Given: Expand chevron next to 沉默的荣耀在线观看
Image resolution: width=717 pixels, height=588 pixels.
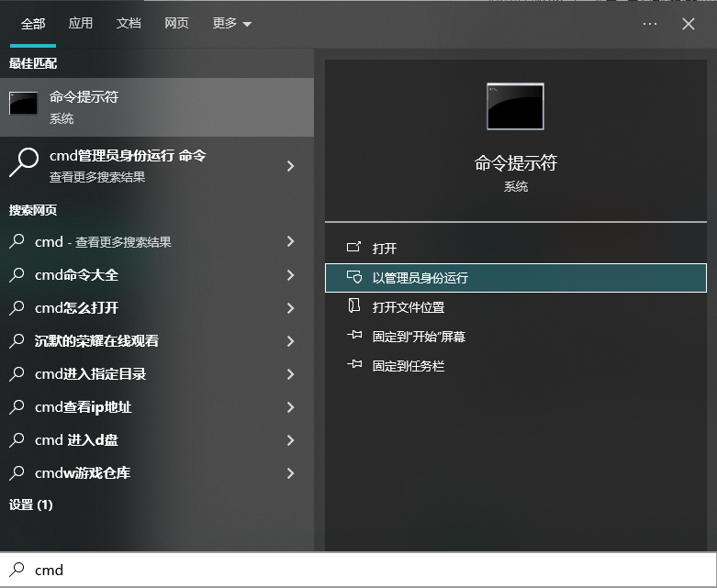Looking at the screenshot, I should 290,341.
